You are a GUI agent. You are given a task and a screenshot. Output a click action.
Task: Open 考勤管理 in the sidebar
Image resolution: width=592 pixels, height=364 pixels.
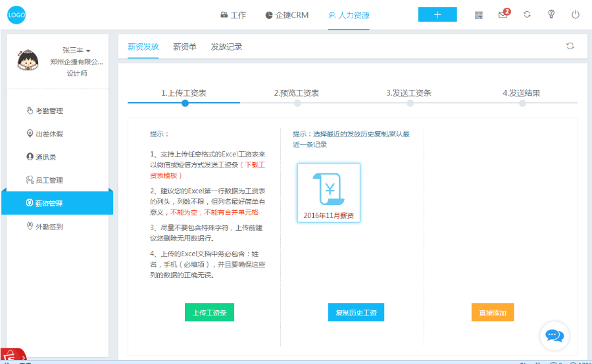click(45, 110)
